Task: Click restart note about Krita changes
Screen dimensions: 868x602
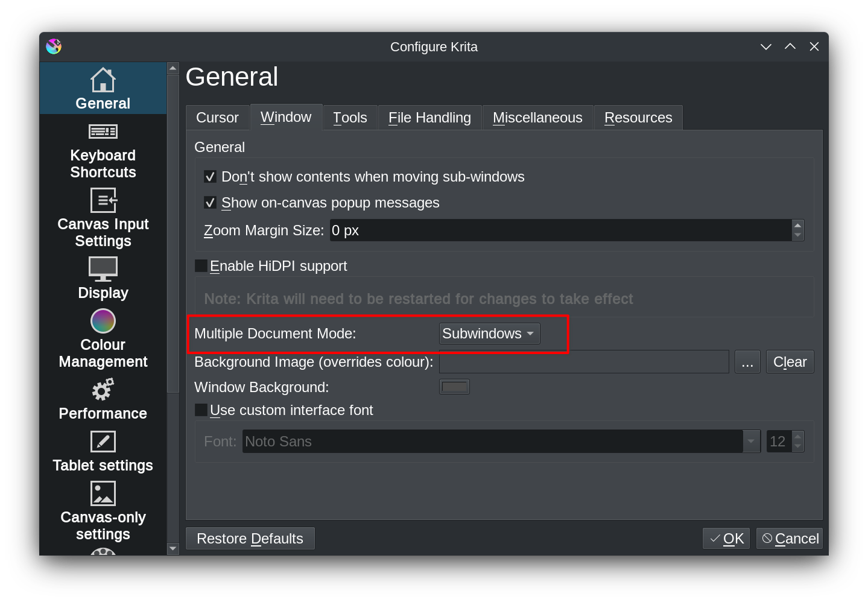Action: [419, 299]
